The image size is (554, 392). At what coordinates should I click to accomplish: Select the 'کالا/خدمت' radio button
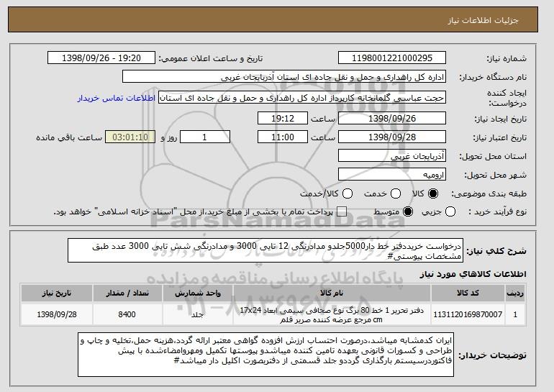[348, 193]
